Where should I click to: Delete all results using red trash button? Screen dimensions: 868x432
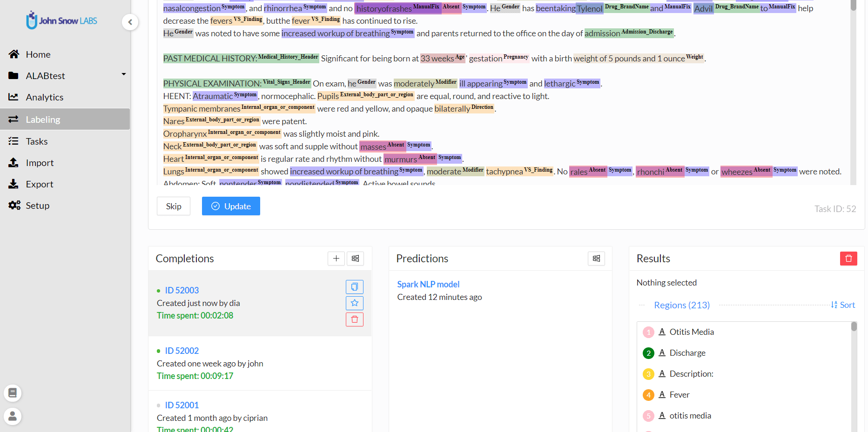pos(848,259)
